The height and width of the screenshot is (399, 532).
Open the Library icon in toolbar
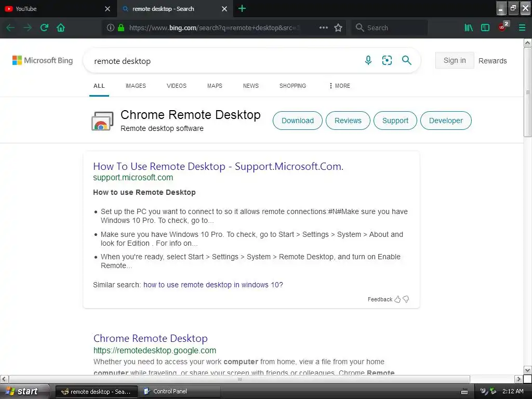(469, 28)
